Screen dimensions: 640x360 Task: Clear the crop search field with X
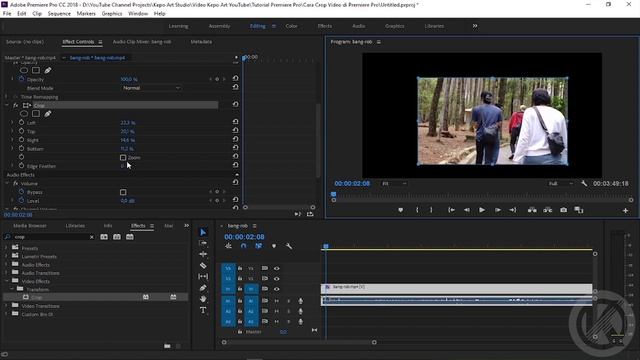pos(91,237)
